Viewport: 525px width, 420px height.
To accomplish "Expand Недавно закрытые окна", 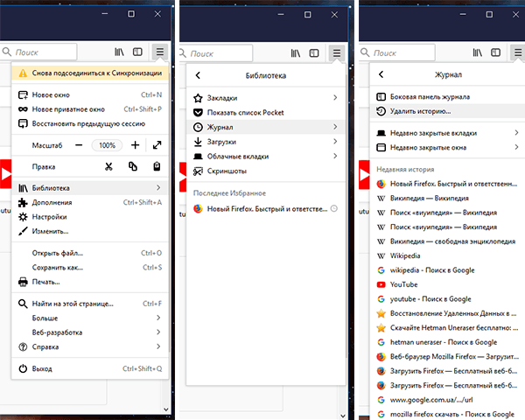I will click(448, 147).
